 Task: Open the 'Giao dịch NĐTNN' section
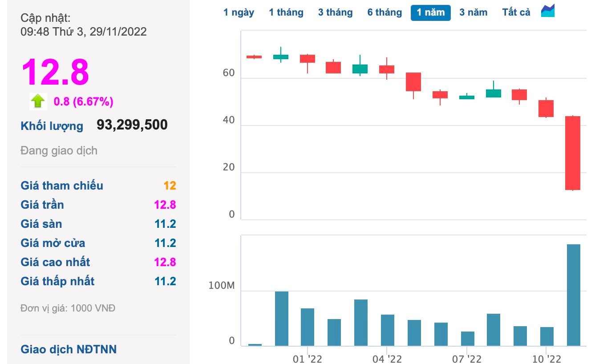pyautogui.click(x=69, y=349)
